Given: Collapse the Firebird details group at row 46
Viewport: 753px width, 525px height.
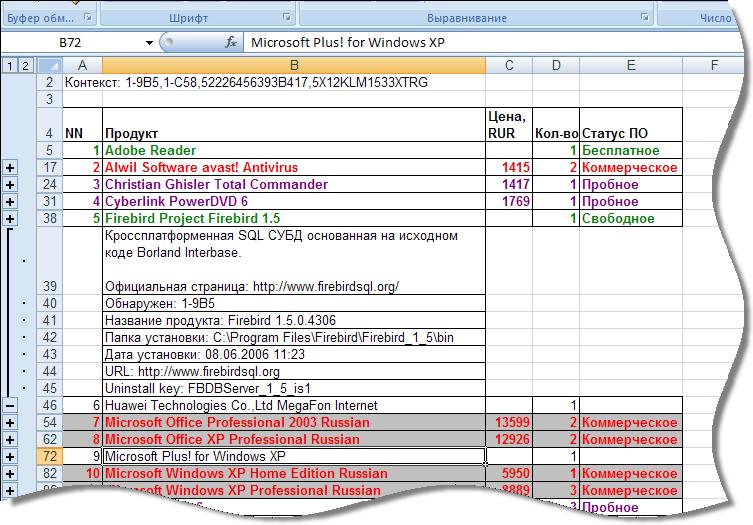Looking at the screenshot, I should 10,406.
